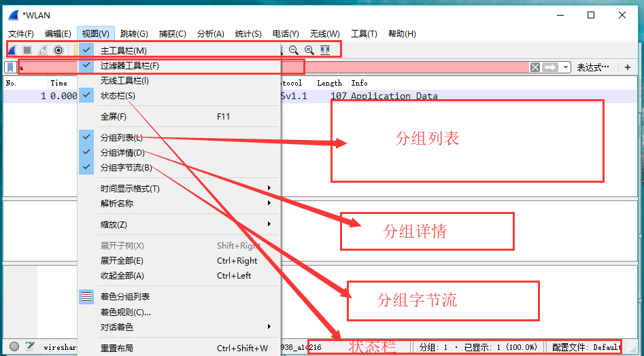The image size is (644, 356).
Task: Click the expert info circle in status bar
Action: click(14, 346)
